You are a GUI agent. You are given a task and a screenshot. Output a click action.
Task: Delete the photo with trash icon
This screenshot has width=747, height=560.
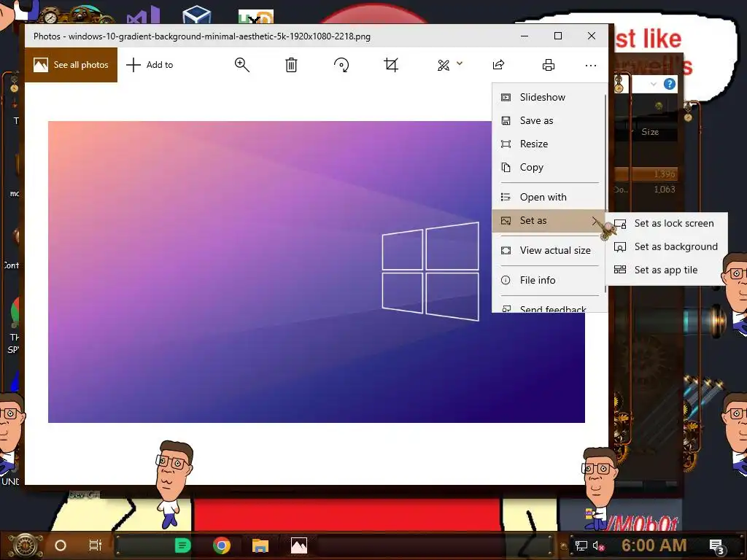pos(291,65)
